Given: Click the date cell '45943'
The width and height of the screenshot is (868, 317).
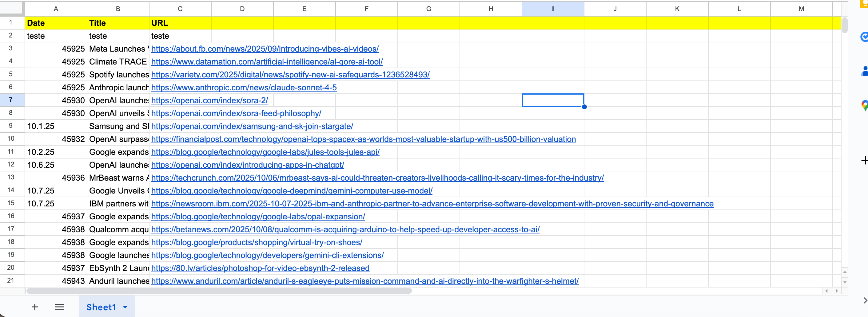Looking at the screenshot, I should pyautogui.click(x=56, y=281).
